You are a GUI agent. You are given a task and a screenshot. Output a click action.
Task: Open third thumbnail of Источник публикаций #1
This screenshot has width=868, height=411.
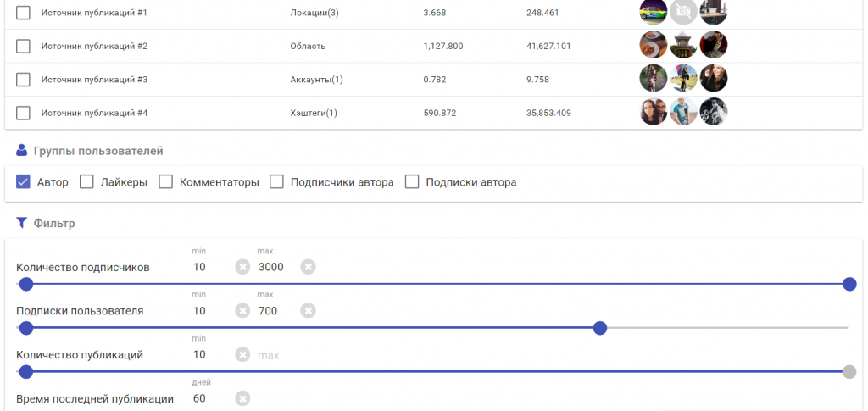tap(714, 12)
